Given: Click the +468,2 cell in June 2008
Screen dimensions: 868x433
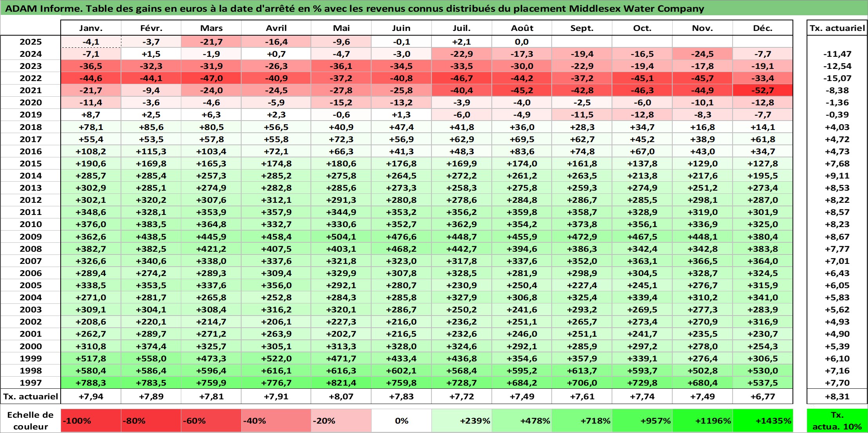Looking at the screenshot, I should click(401, 249).
